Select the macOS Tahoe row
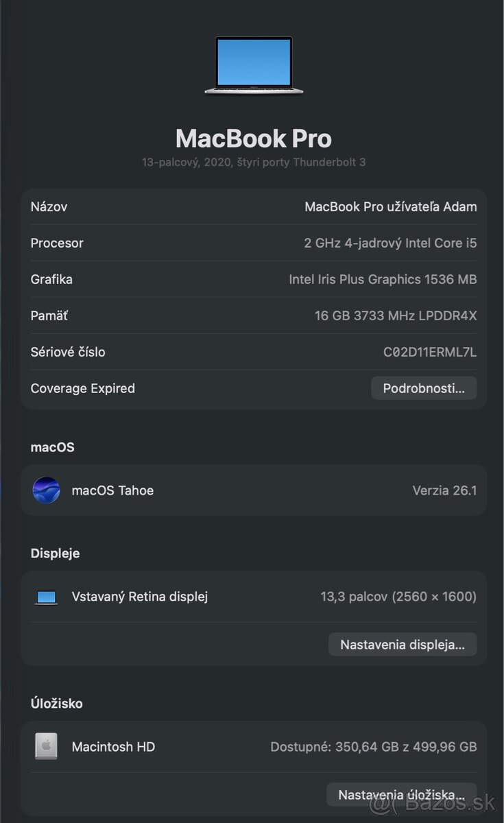 pos(253,490)
